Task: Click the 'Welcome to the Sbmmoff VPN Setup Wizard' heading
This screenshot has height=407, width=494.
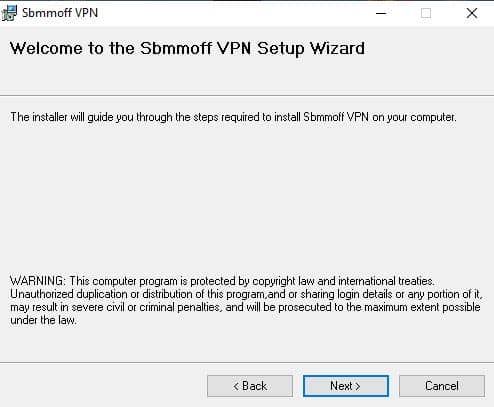Action: coord(187,49)
